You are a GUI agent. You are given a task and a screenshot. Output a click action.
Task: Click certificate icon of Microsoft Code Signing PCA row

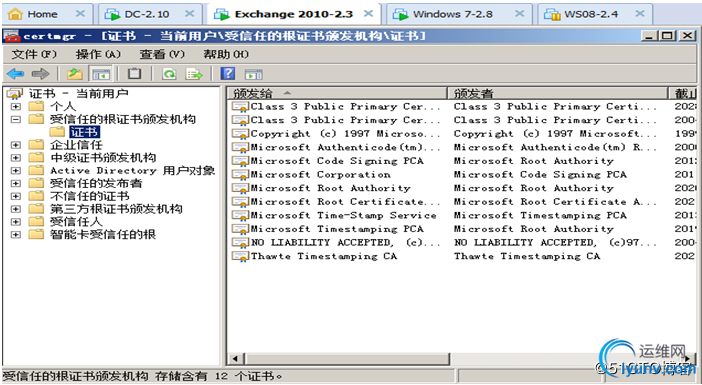(240, 161)
